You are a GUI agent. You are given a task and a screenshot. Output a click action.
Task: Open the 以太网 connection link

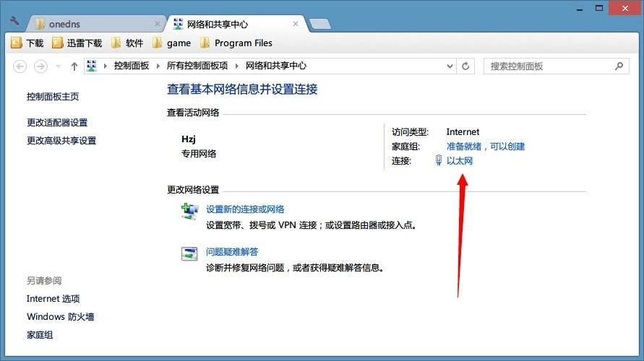click(459, 161)
